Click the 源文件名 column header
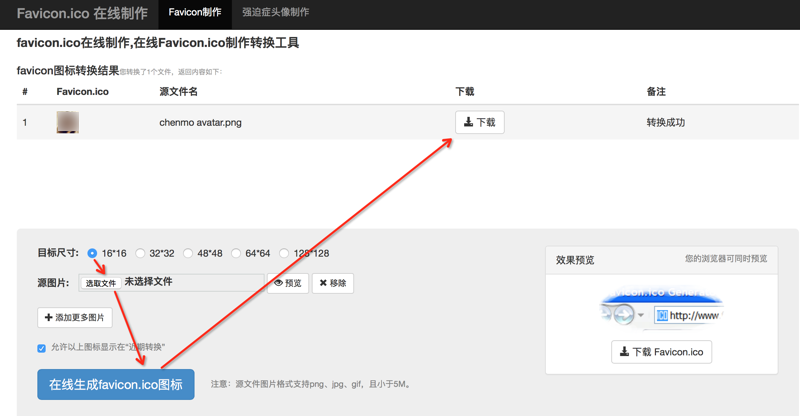Viewport: 800px width, 416px height. (x=179, y=91)
